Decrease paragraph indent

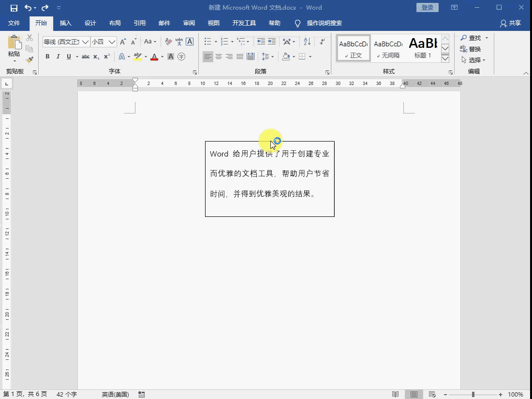click(x=261, y=42)
